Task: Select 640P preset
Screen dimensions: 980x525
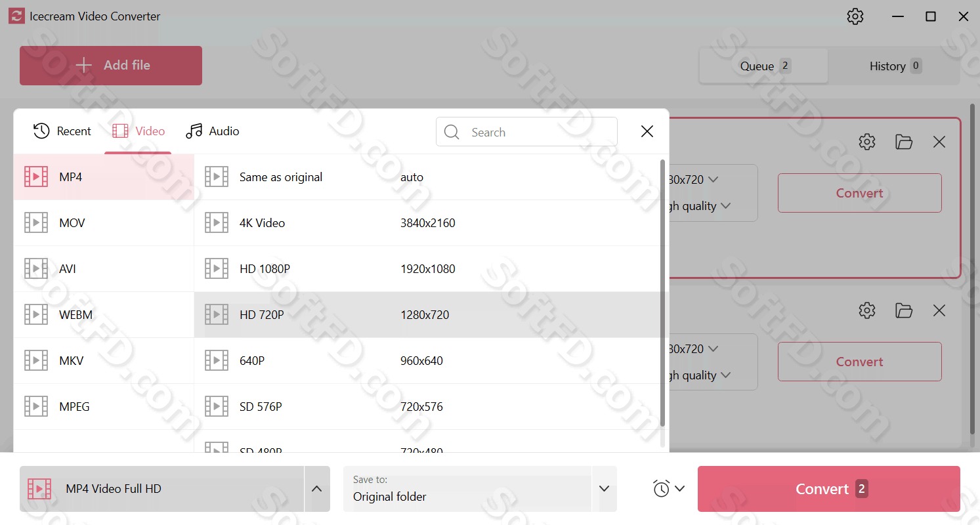Action: coord(427,361)
